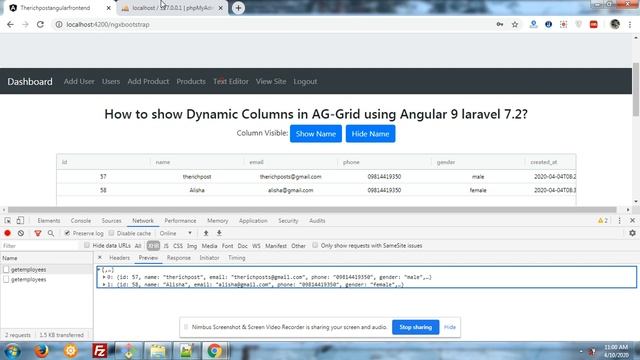Screen dimensions: 640x360
Task: Toggle DevTools device toolbar icon
Action: tap(20, 220)
